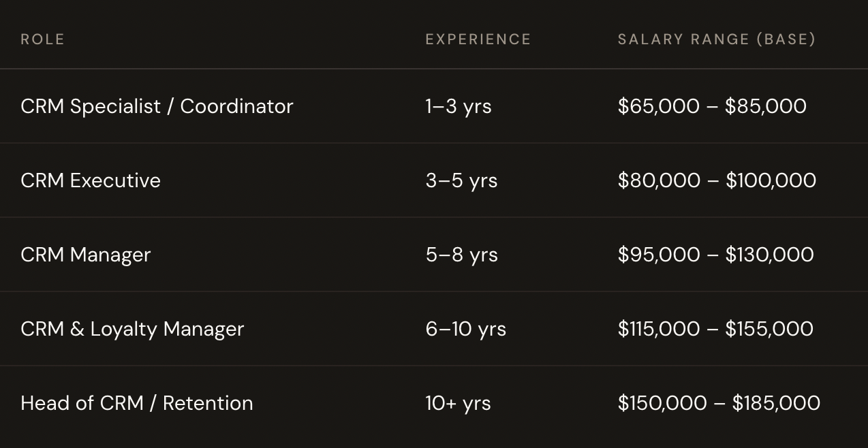Click the 1–3 yrs experience cell
Viewport: 868px width, 448px height.
coord(459,106)
